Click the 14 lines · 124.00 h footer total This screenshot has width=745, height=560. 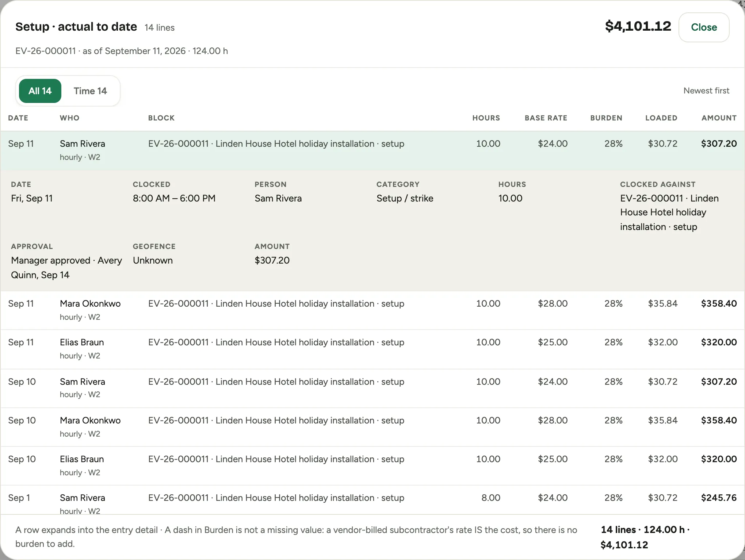coord(645,537)
